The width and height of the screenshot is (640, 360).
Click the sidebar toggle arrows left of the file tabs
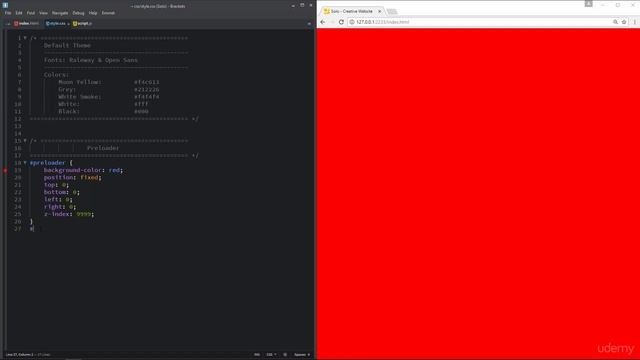8,24
